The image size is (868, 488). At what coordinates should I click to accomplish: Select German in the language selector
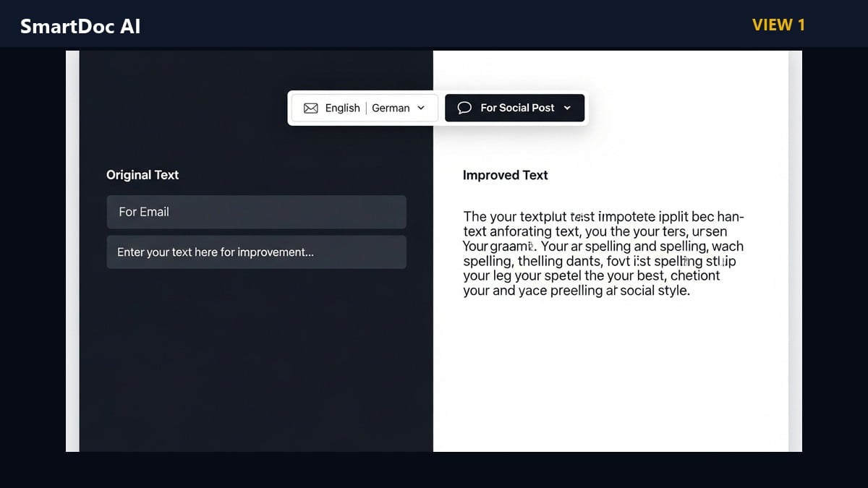click(391, 108)
